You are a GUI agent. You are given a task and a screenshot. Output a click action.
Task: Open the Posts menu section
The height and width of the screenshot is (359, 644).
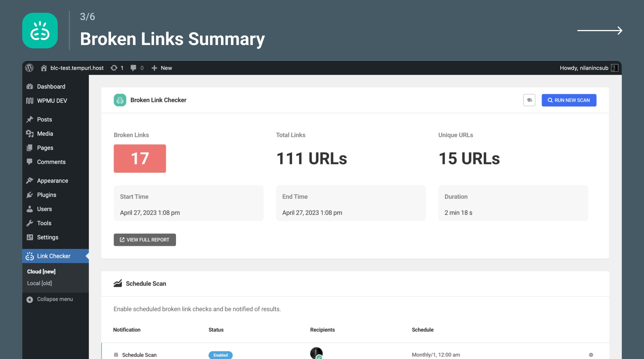[44, 119]
